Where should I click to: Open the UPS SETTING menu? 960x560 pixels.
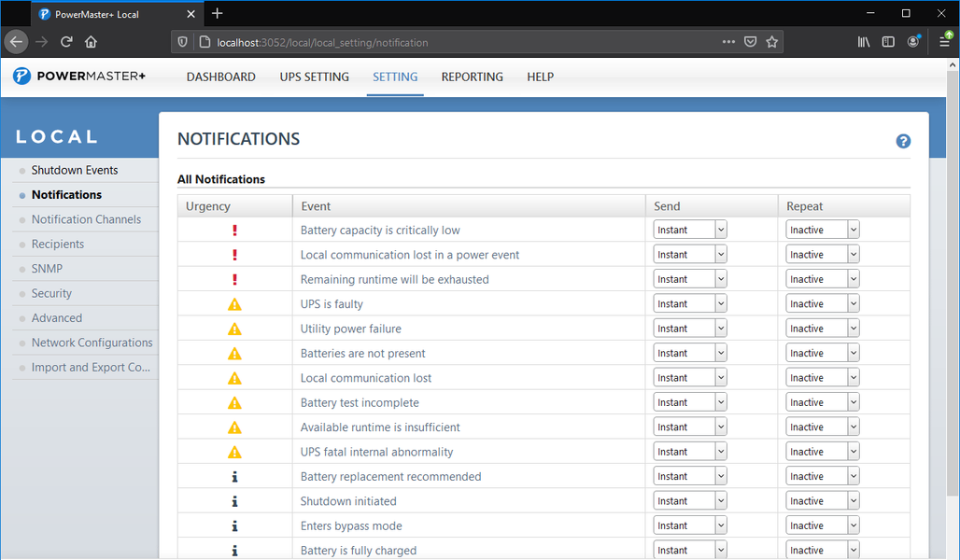coord(314,77)
